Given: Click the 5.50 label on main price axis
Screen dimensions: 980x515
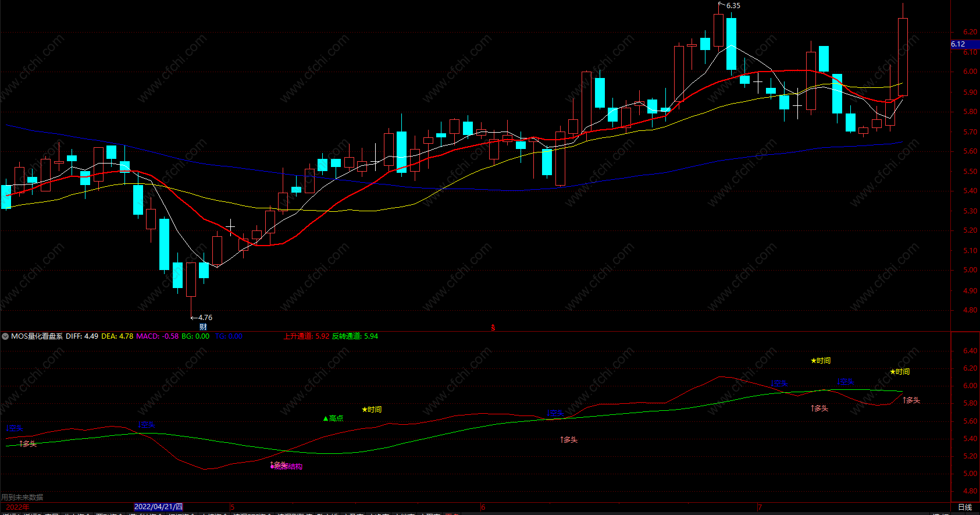Looking at the screenshot, I should coord(970,172).
